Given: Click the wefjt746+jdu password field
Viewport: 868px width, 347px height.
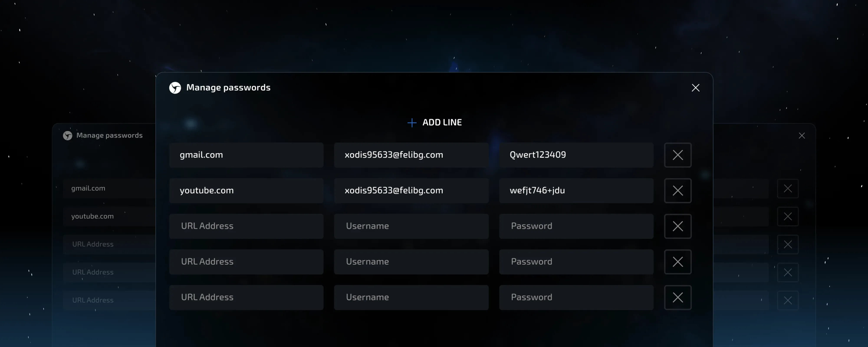Looking at the screenshot, I should (x=576, y=191).
